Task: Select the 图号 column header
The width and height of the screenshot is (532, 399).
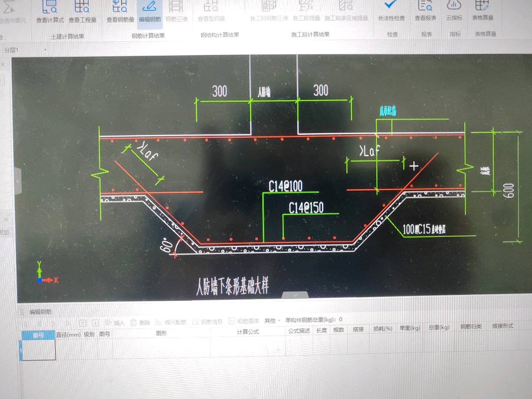Action: click(105, 334)
